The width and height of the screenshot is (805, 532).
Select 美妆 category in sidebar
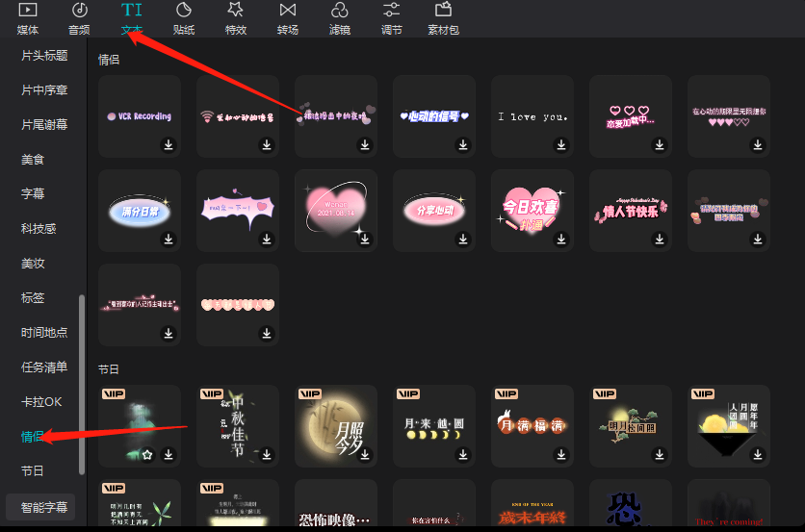[33, 264]
